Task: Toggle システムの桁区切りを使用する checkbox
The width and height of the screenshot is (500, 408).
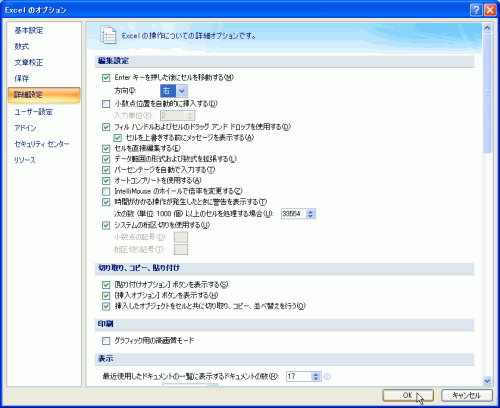Action: (106, 226)
